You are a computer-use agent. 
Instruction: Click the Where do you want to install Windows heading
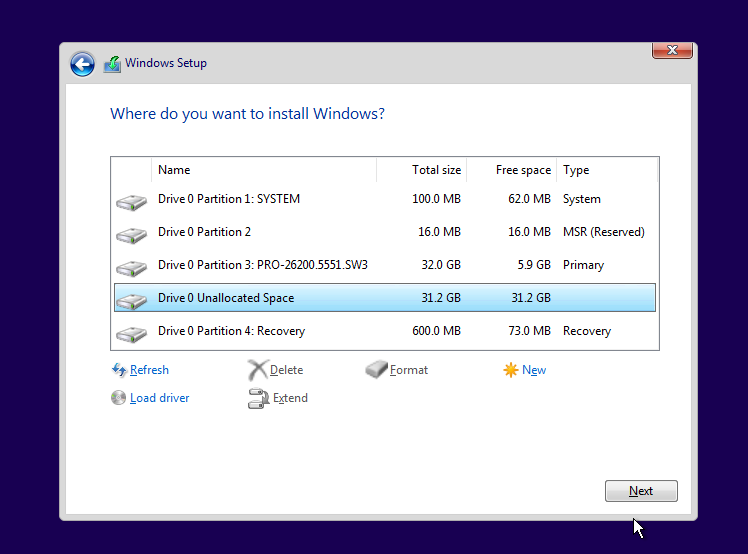247,114
